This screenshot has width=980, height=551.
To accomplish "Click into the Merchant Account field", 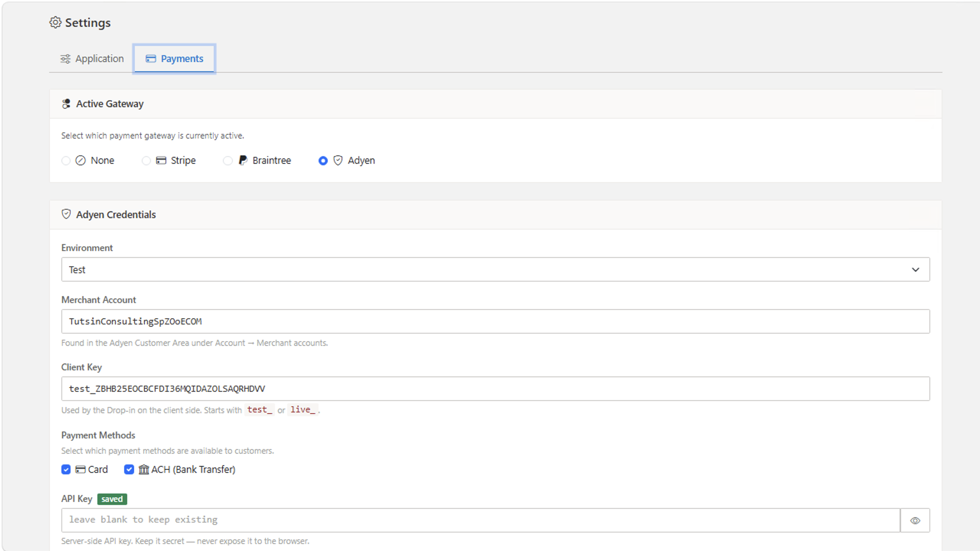I will click(x=495, y=321).
